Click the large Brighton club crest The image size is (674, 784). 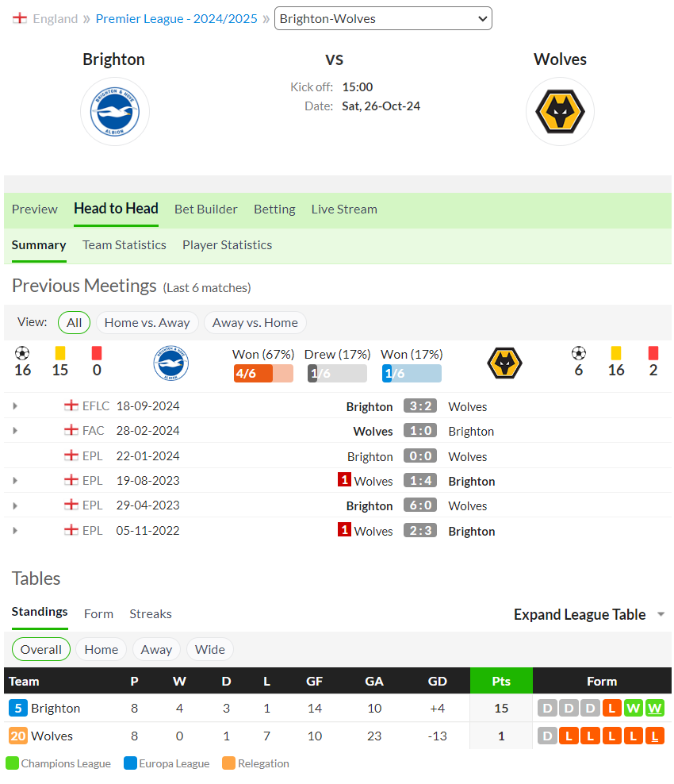[115, 112]
